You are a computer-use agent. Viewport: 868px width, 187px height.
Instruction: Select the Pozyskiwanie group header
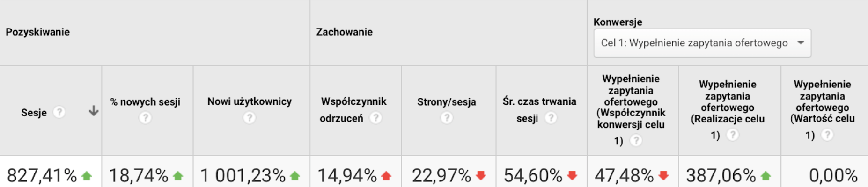(37, 32)
